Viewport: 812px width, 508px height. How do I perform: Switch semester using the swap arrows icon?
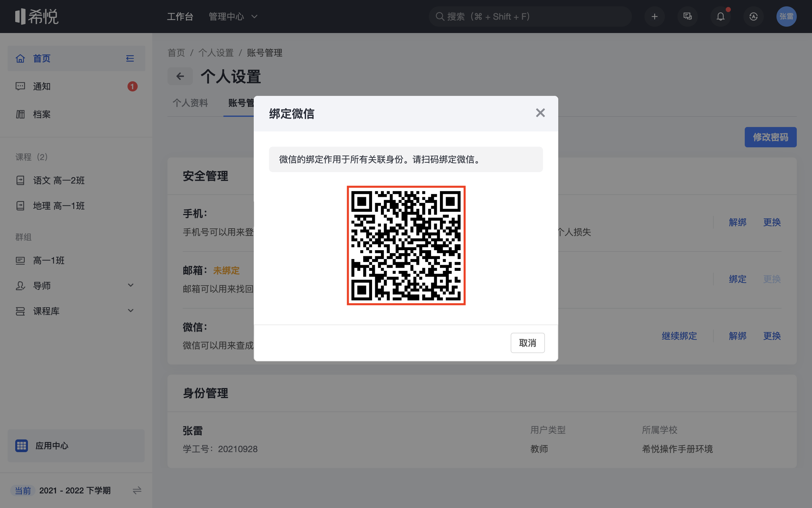tap(137, 491)
